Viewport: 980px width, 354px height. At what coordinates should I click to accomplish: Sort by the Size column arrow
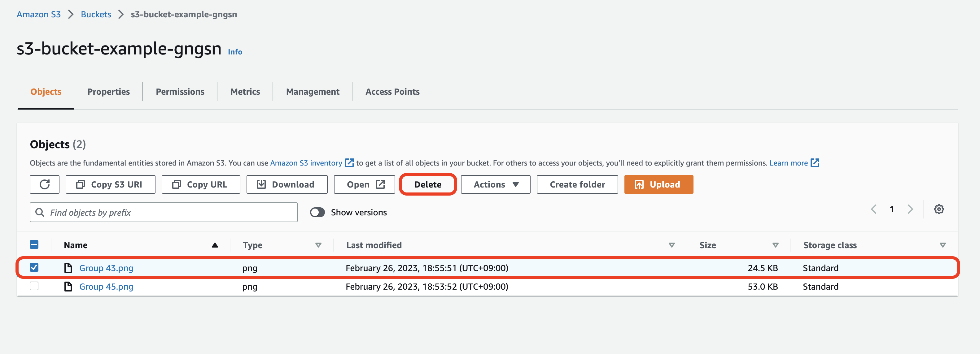775,245
